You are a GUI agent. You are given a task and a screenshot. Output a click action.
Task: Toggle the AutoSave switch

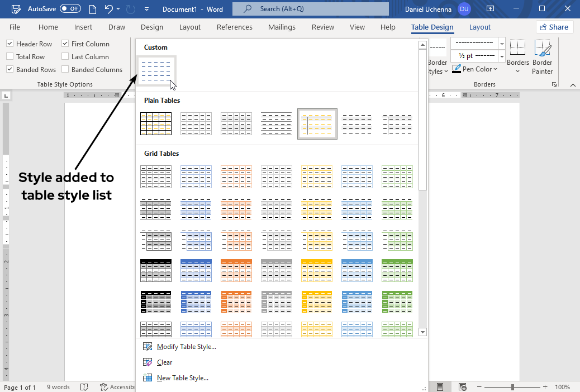coord(70,9)
